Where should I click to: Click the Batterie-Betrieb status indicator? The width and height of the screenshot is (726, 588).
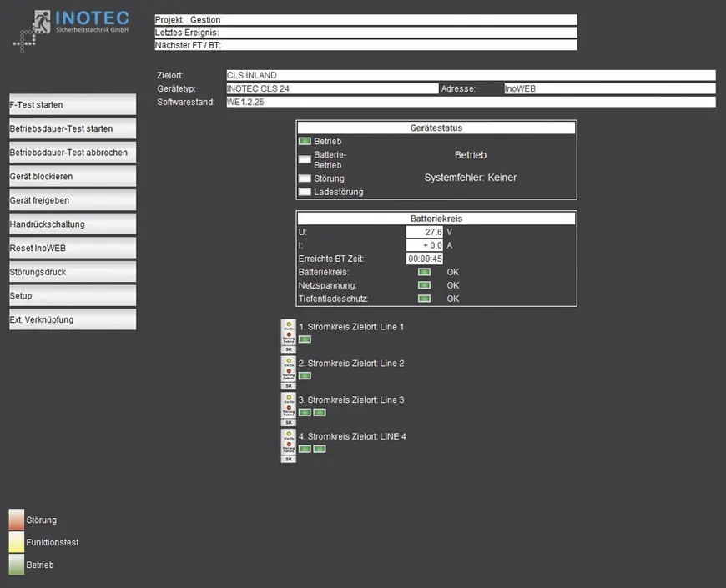pos(305,159)
